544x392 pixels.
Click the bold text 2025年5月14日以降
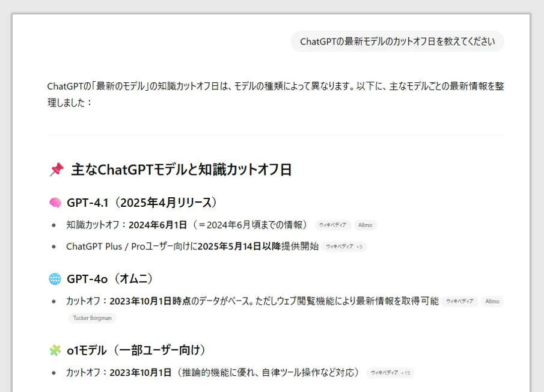[239, 247]
